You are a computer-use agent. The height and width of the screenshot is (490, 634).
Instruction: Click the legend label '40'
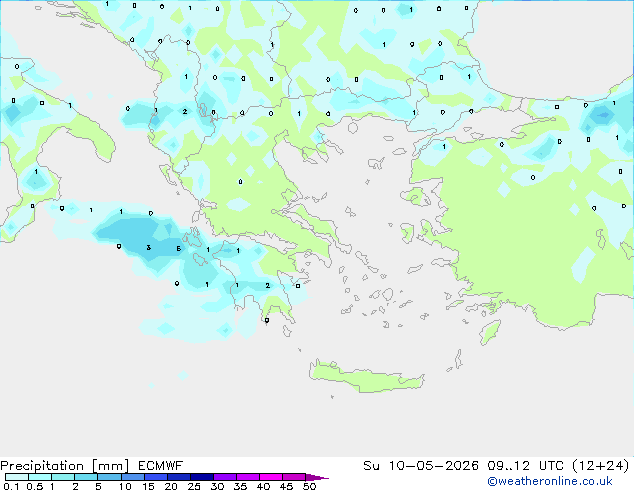click(x=263, y=486)
